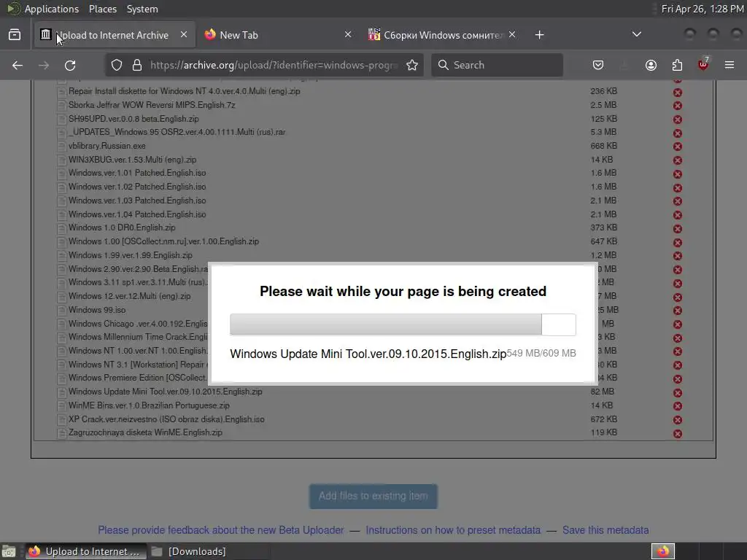747x560 pixels.
Task: Remove vblibrary.Russian.exe file
Action: tap(678, 147)
